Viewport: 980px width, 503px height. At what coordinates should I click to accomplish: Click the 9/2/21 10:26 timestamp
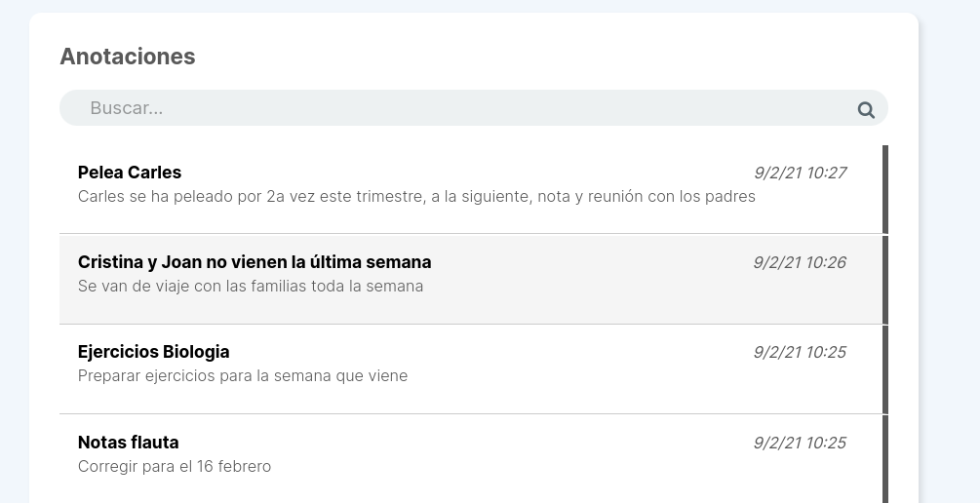(x=800, y=262)
